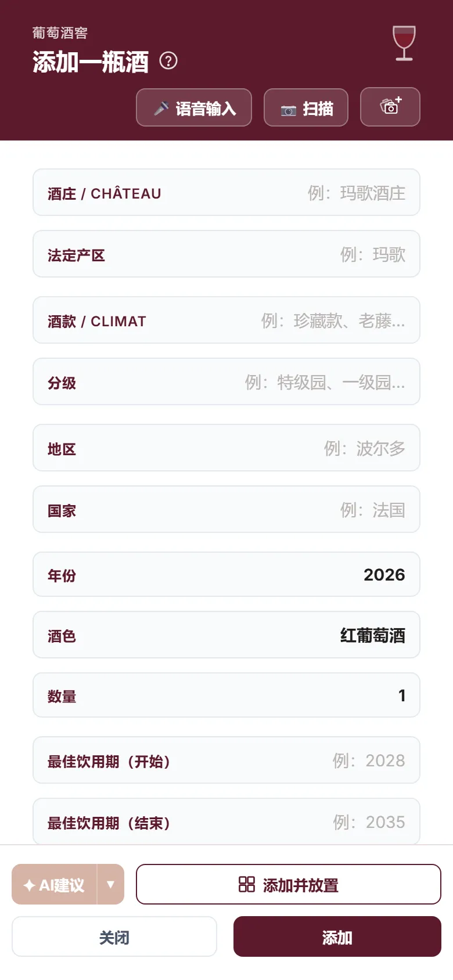
Task: Focus the 酒庄 / CHÂTEAU input field
Action: (227, 192)
